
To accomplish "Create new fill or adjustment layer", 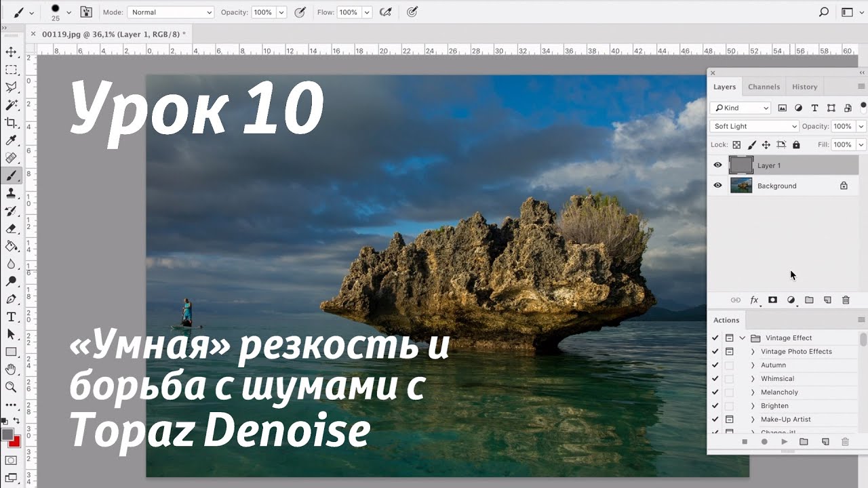I will [791, 300].
